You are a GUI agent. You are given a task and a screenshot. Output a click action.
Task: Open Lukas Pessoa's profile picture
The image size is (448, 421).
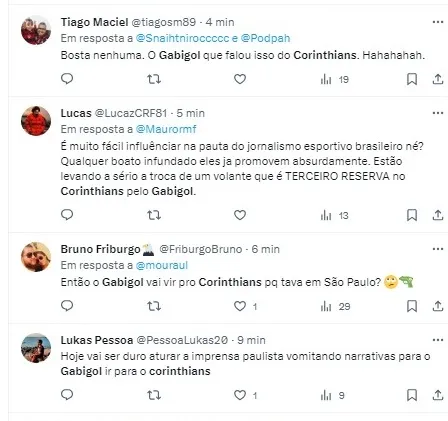click(x=36, y=348)
